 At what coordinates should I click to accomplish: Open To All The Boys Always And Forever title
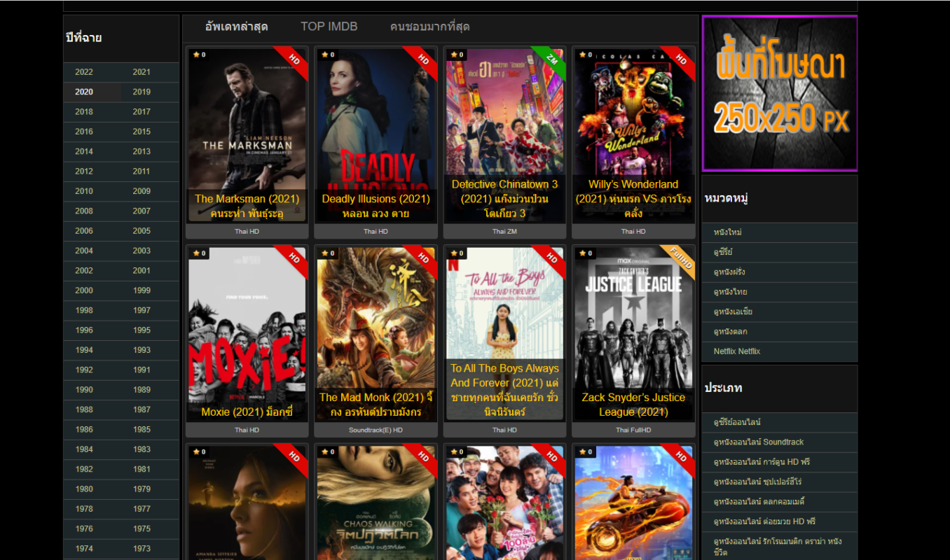tap(504, 390)
